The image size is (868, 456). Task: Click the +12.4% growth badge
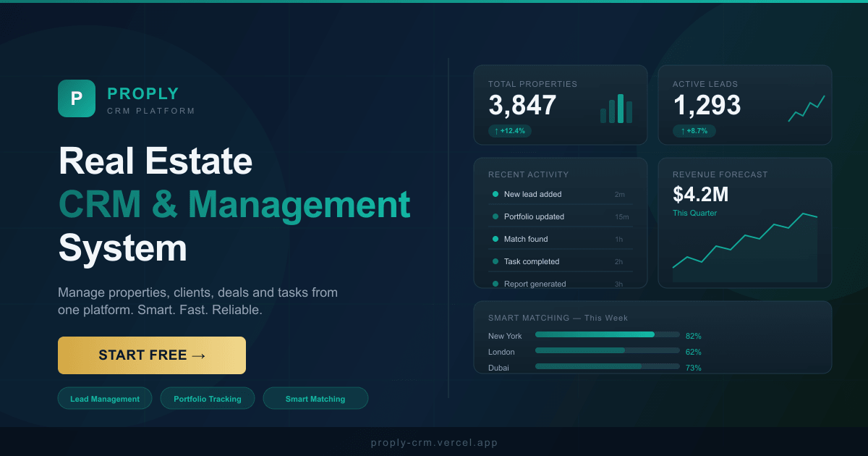pos(510,131)
